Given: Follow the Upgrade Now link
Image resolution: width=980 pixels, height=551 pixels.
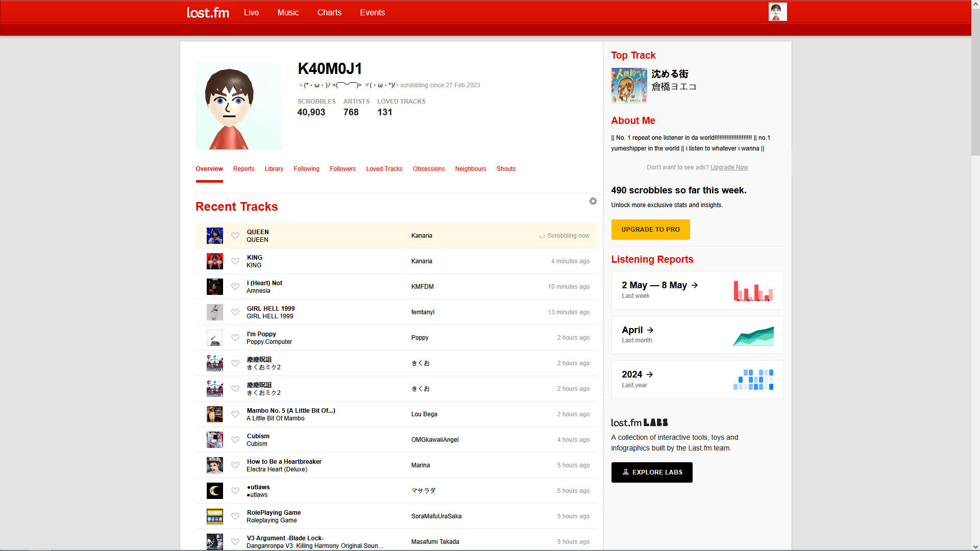Looking at the screenshot, I should coord(729,167).
